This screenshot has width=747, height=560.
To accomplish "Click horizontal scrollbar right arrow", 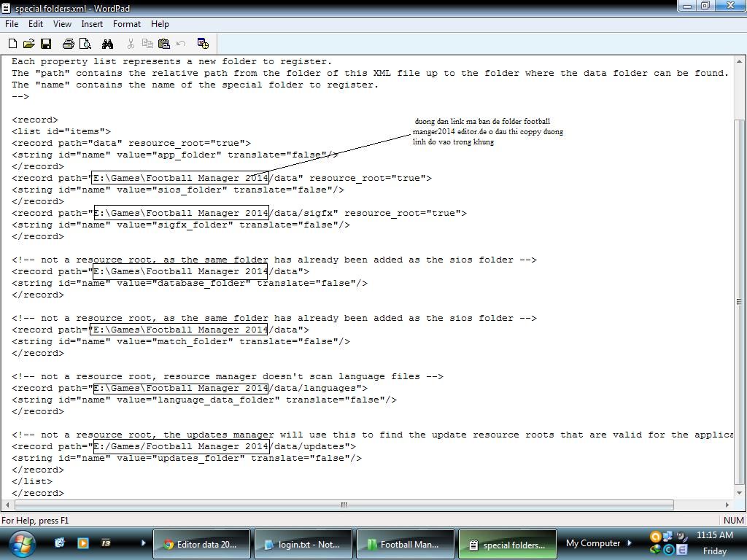I will (727, 505).
